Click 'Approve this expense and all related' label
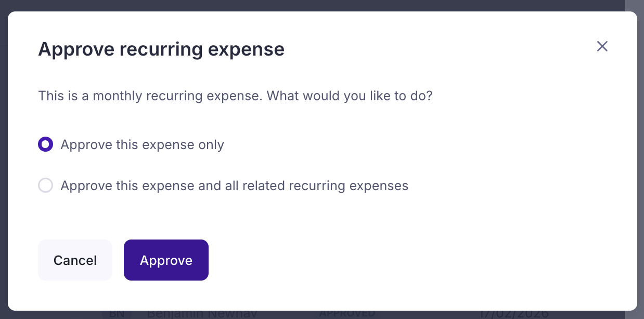This screenshot has height=319, width=644. click(234, 185)
